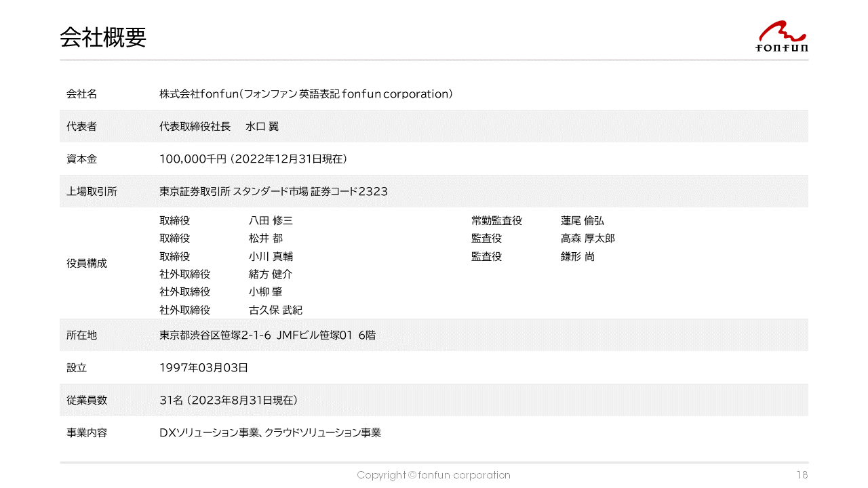Select the 上場取引所 row label
Viewport: 868px width, 488px height.
[92, 192]
